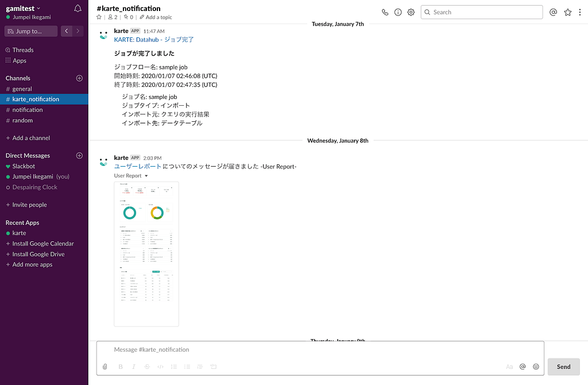Open gamitest workspace menu

[23, 8]
